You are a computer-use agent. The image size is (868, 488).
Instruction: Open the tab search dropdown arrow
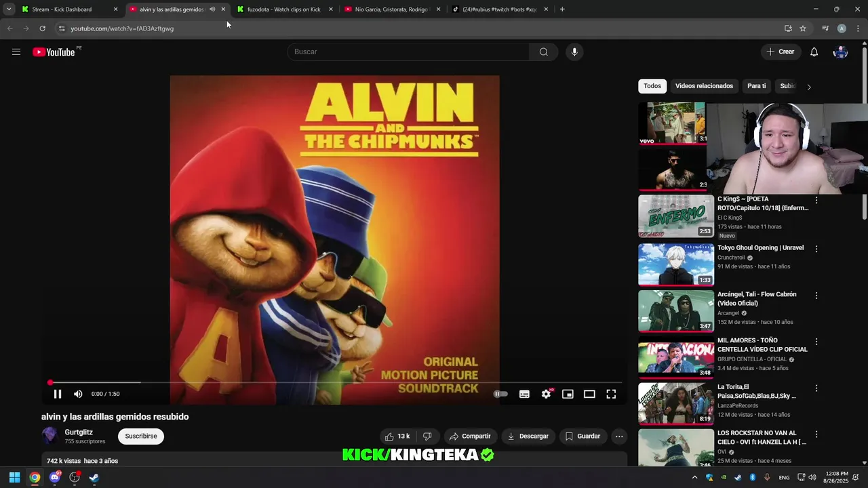pos(9,9)
